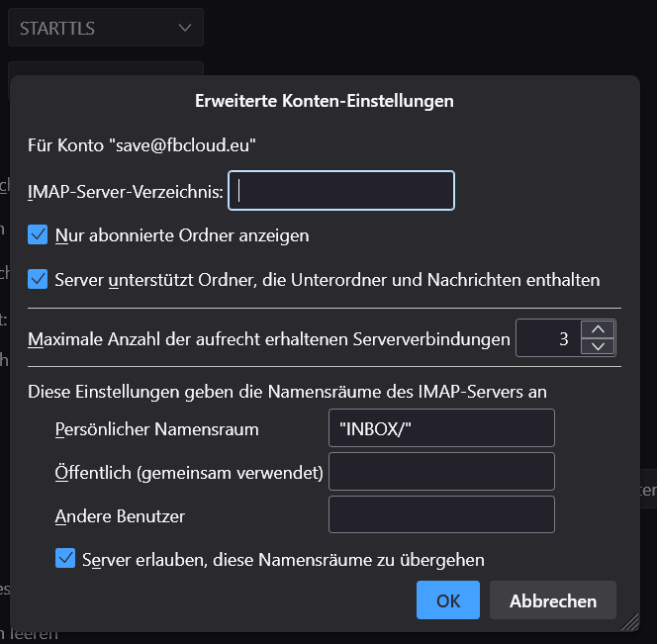Confirm settings with the OK button
Image resolution: width=657 pixels, height=644 pixels.
click(x=448, y=600)
